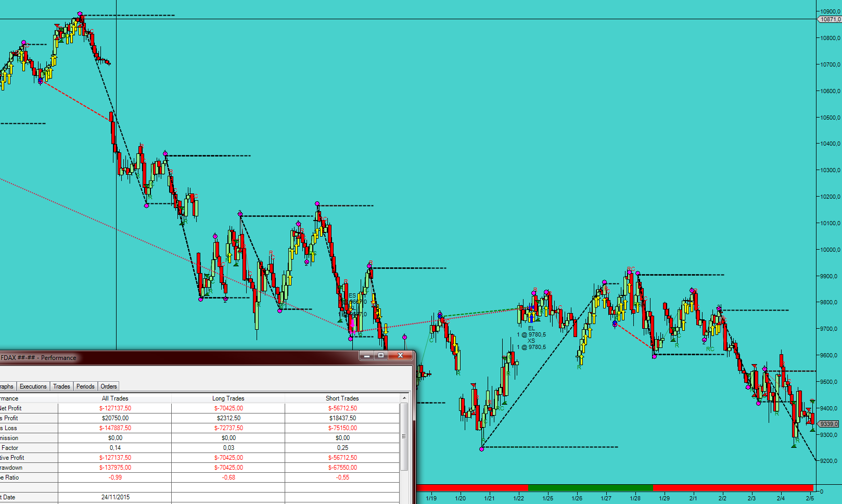Select the $-147887,50 gross loss cell

coord(115,428)
